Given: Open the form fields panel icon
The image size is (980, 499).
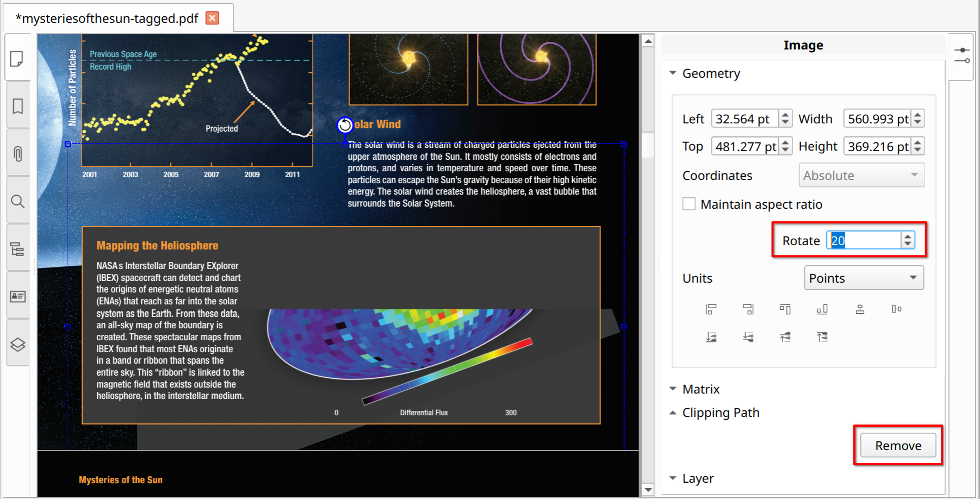Looking at the screenshot, I should click(17, 296).
